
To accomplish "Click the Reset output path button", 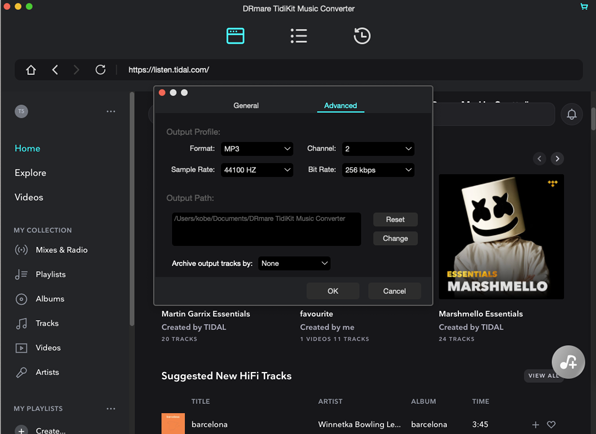I will pos(395,219).
